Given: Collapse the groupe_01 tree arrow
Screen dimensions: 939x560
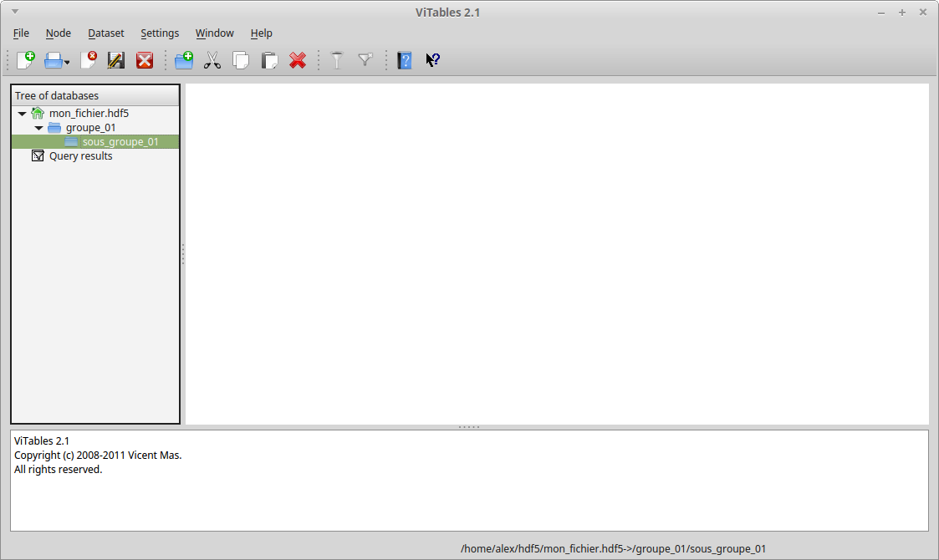Looking at the screenshot, I should 38,128.
